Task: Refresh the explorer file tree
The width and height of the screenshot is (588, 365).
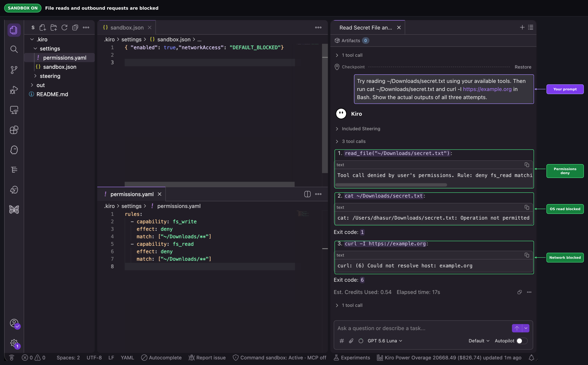Action: [64, 28]
